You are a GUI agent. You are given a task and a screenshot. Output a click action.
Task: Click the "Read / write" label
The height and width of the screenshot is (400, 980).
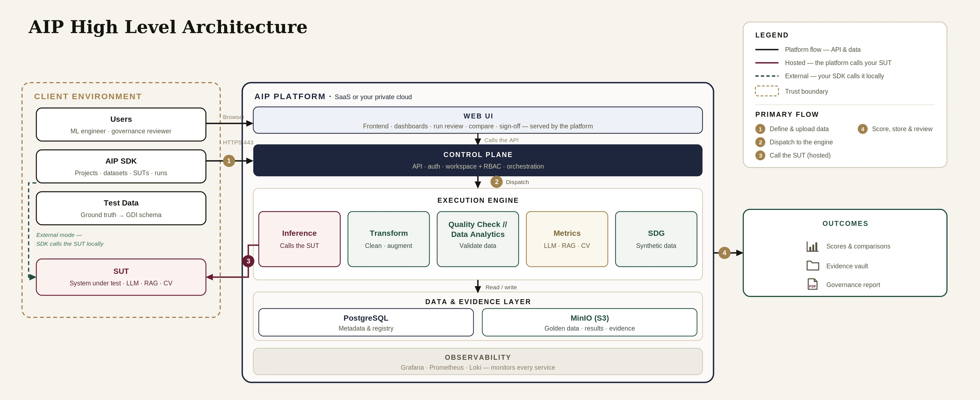pos(501,287)
